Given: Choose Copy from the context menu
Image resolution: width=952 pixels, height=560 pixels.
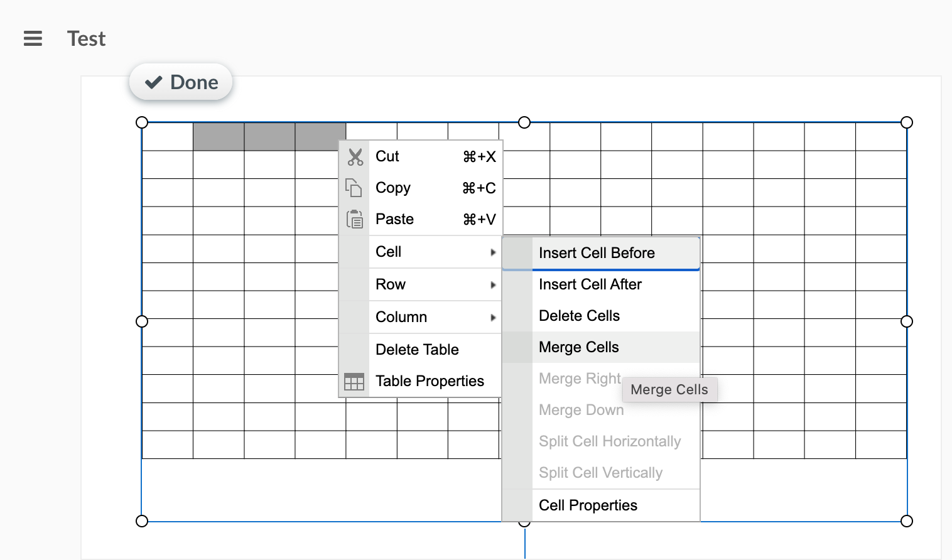Looking at the screenshot, I should [x=420, y=188].
